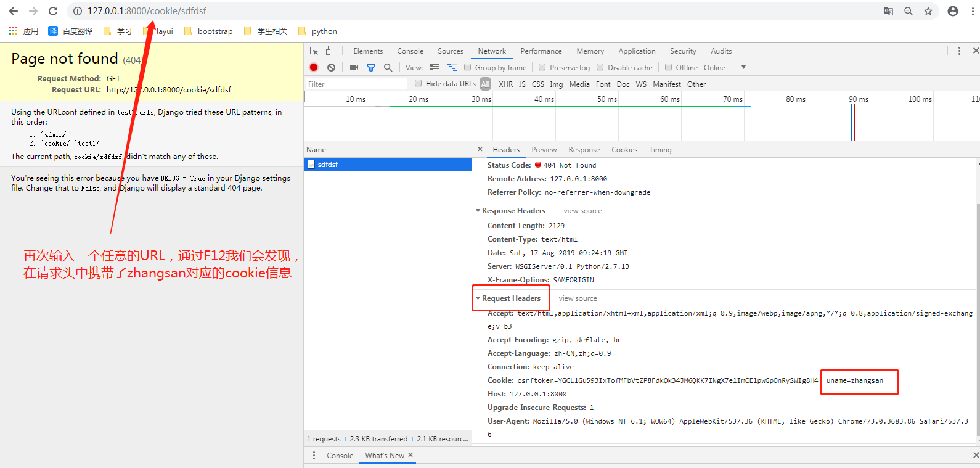Open the Security panel tab

click(683, 51)
